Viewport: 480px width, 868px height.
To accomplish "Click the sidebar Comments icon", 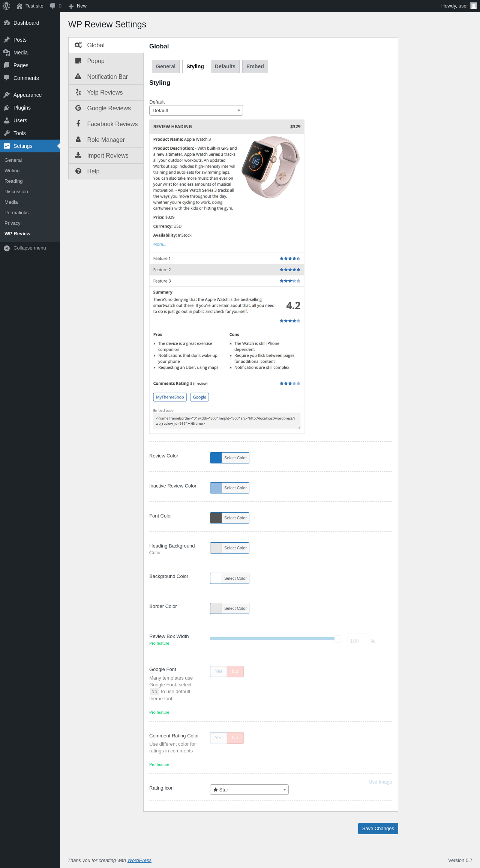I will click(7, 78).
